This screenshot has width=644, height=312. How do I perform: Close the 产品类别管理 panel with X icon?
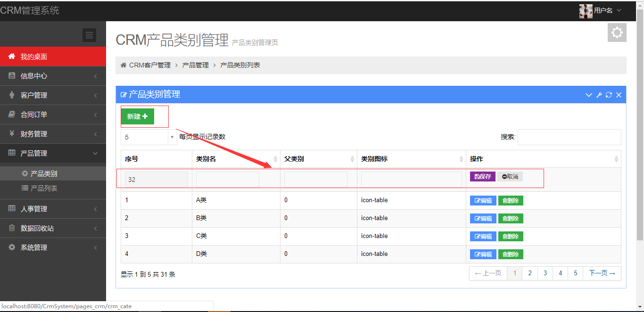(619, 95)
